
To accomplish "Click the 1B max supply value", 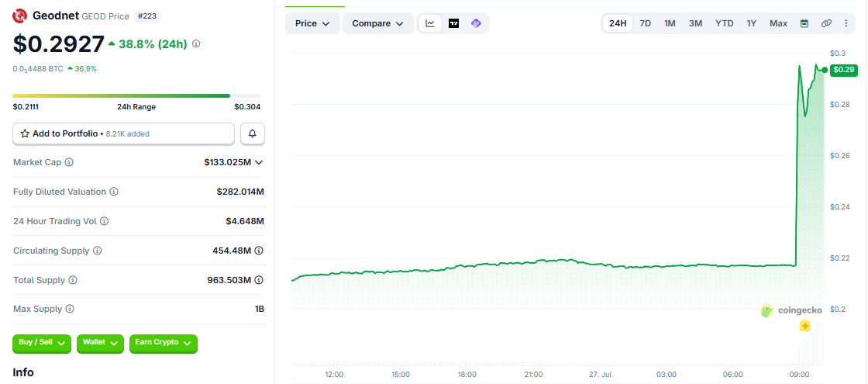I will [x=259, y=309].
